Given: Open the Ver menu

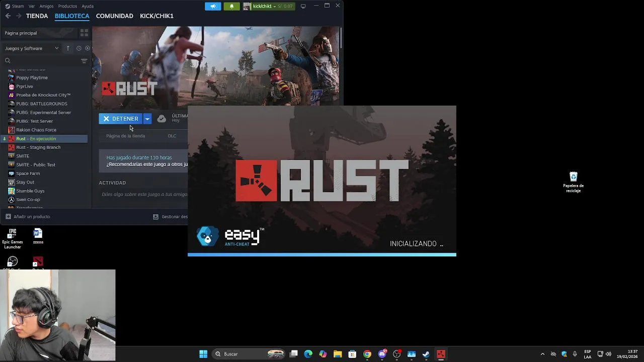Looking at the screenshot, I should pos(32,6).
